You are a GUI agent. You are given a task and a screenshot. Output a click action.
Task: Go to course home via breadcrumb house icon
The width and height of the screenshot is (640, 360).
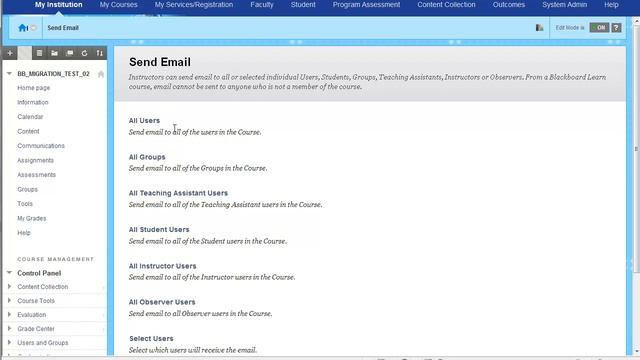coord(22,28)
